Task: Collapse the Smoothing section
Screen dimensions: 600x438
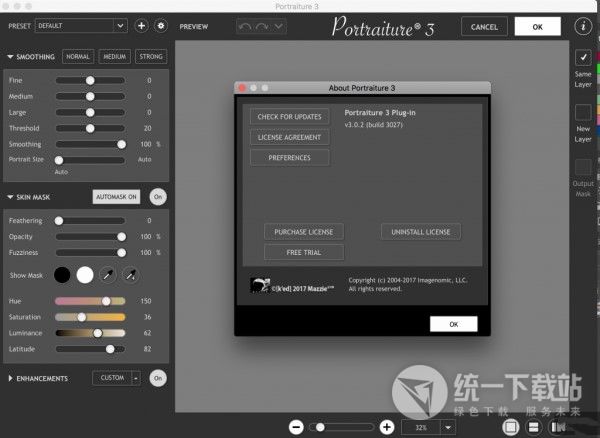Action: (x=10, y=57)
